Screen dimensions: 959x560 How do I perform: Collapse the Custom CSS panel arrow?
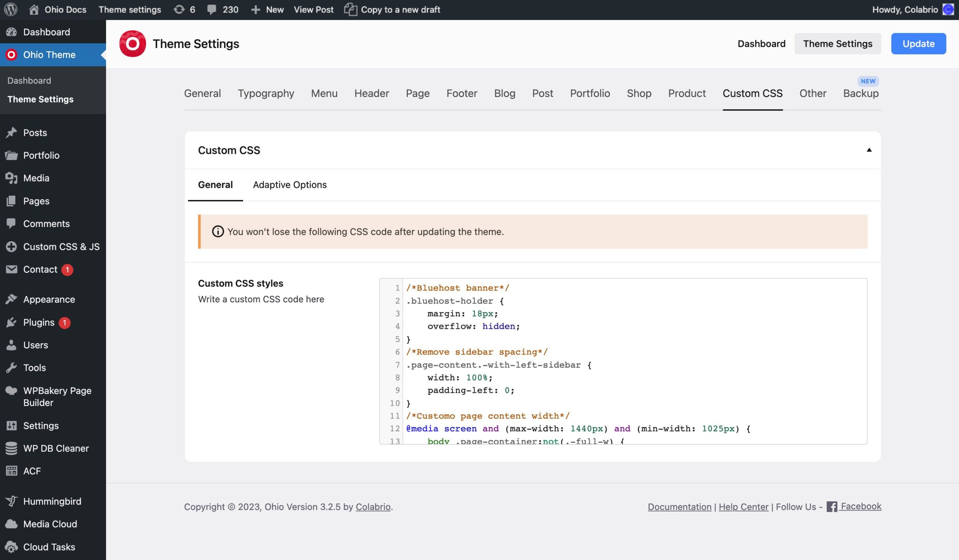tap(869, 150)
